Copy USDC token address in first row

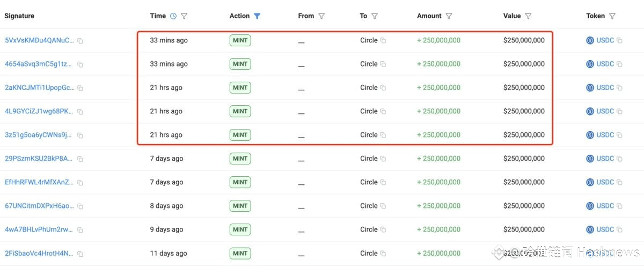(x=619, y=41)
